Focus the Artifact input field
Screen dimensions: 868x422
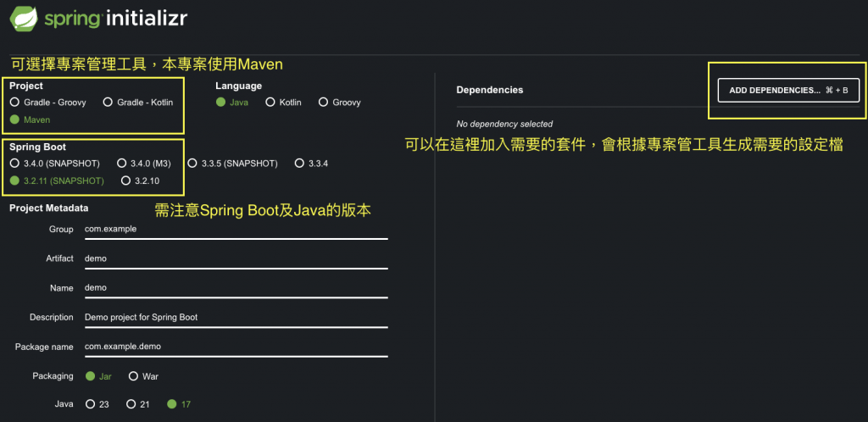pyautogui.click(x=236, y=258)
